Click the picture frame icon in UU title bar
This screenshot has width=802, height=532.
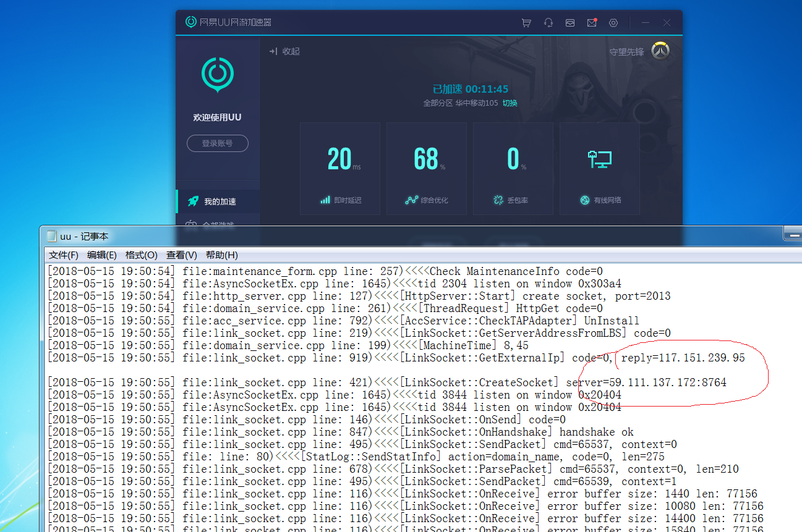(x=570, y=23)
